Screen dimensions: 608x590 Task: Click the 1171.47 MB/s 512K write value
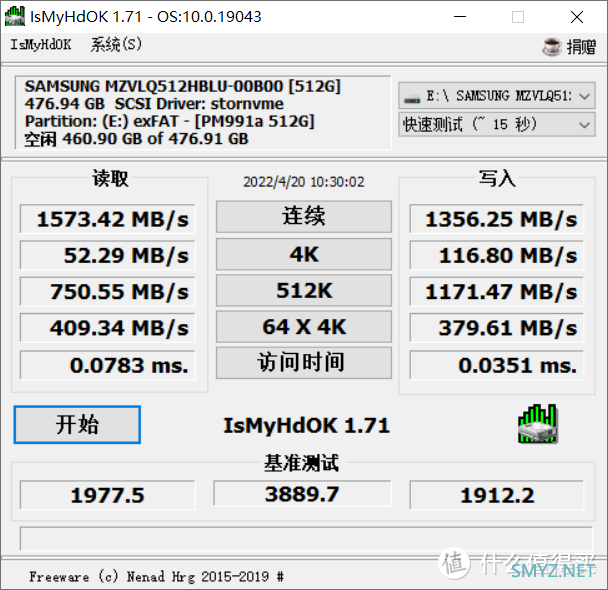point(496,291)
